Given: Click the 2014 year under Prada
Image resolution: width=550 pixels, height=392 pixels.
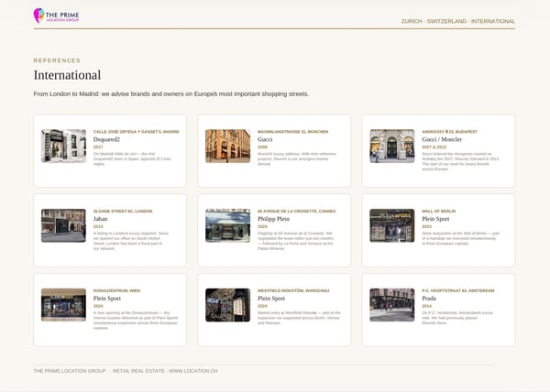Looking at the screenshot, I should 427,306.
